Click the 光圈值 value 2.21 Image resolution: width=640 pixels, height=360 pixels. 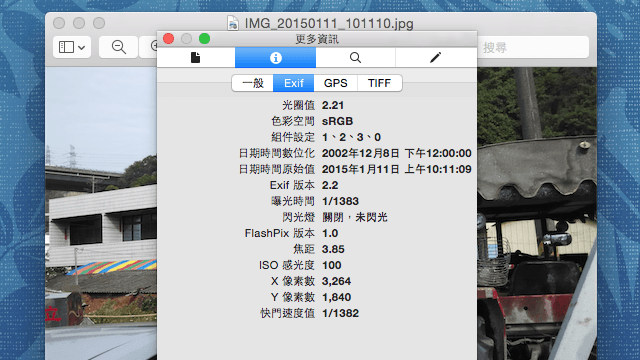333,105
